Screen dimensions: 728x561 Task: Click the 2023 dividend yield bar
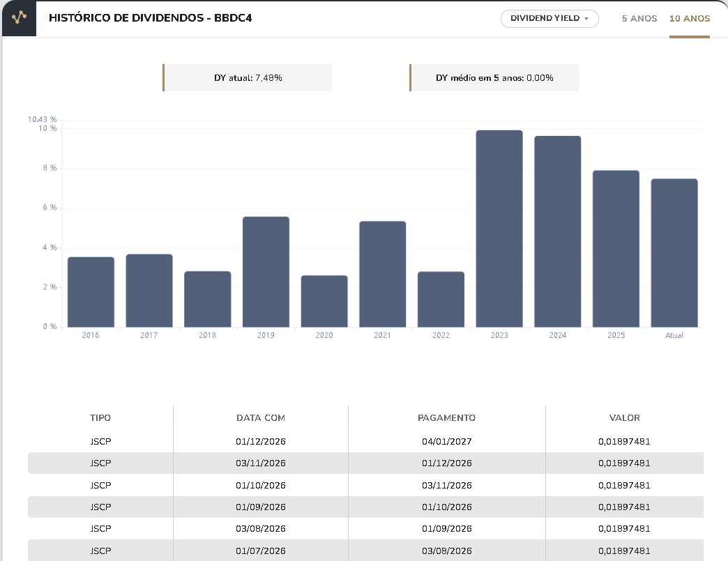[499, 229]
